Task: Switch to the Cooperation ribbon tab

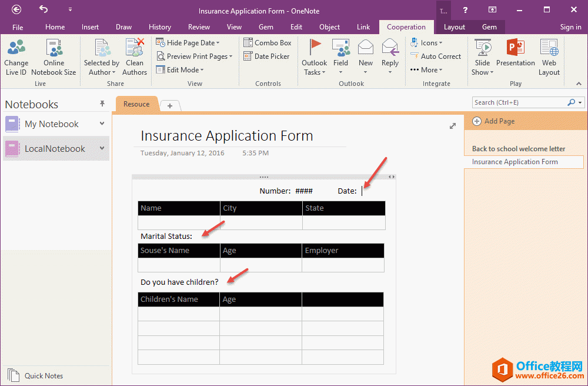Action: [406, 26]
